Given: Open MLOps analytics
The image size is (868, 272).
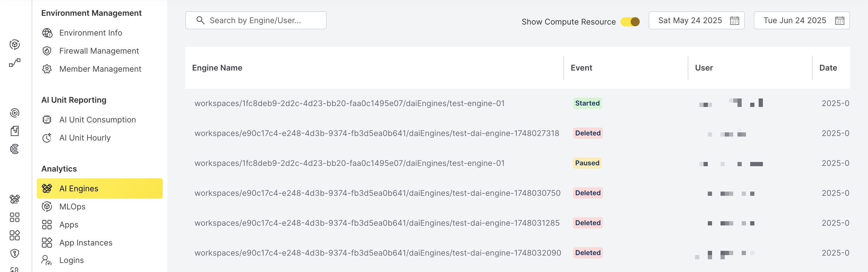Looking at the screenshot, I should (72, 206).
